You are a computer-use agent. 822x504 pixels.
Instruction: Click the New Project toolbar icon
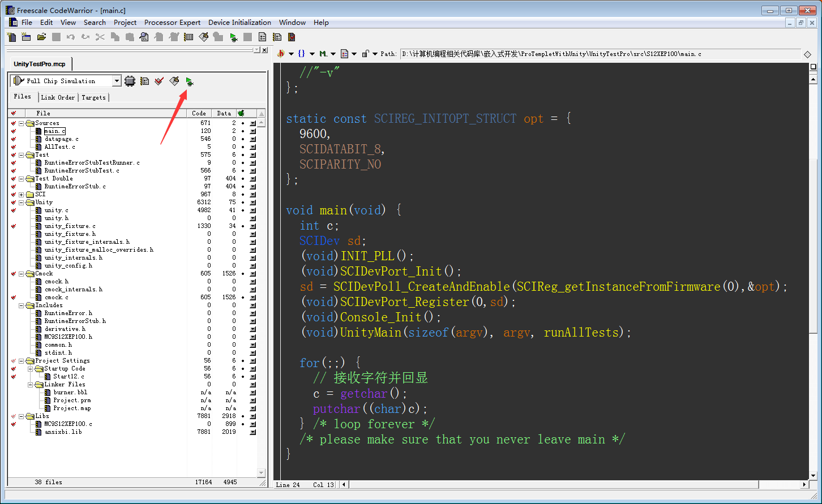coord(26,37)
